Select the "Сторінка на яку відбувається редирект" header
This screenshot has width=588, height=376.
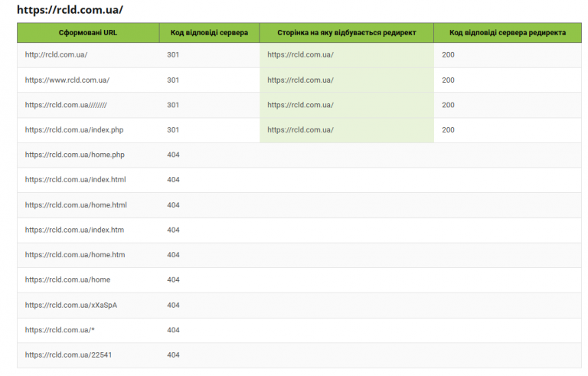coord(346,33)
